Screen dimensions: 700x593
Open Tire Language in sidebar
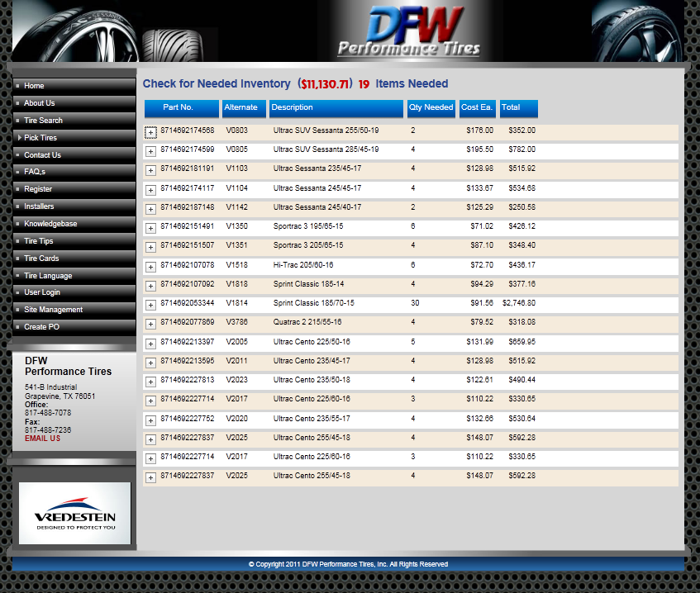click(74, 276)
